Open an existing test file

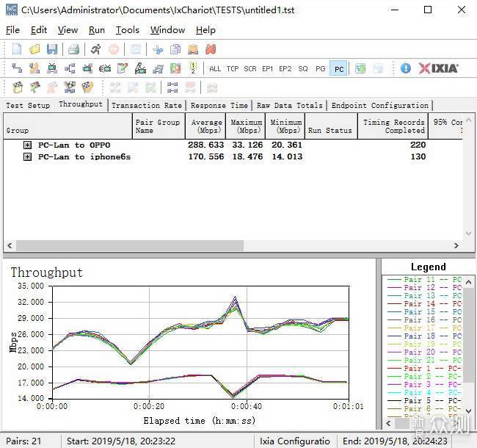[34, 49]
